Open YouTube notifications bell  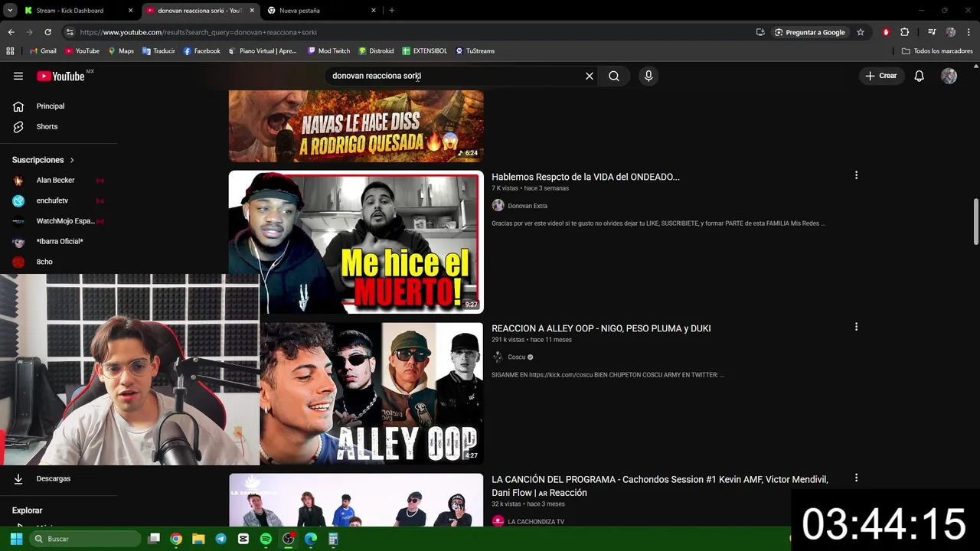(920, 76)
